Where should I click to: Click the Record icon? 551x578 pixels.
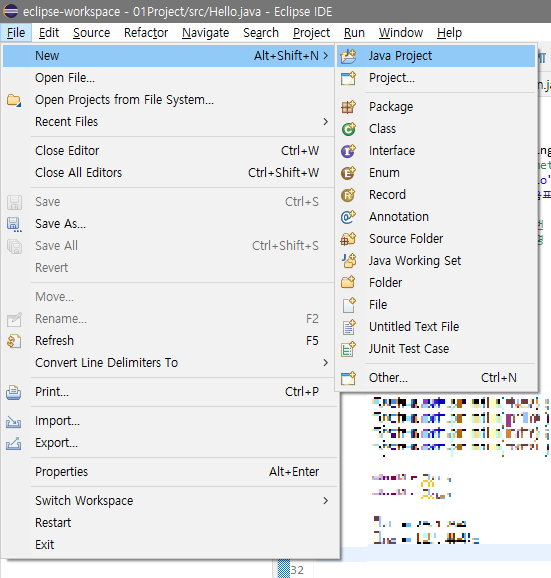(348, 195)
